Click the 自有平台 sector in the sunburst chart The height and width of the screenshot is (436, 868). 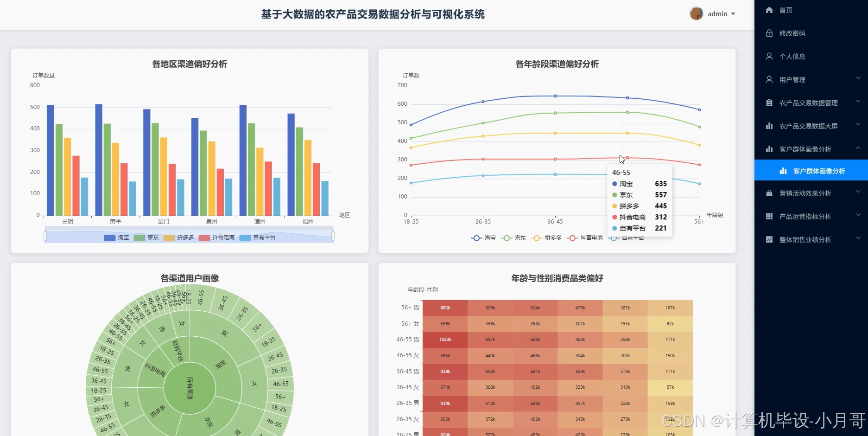pos(177,351)
